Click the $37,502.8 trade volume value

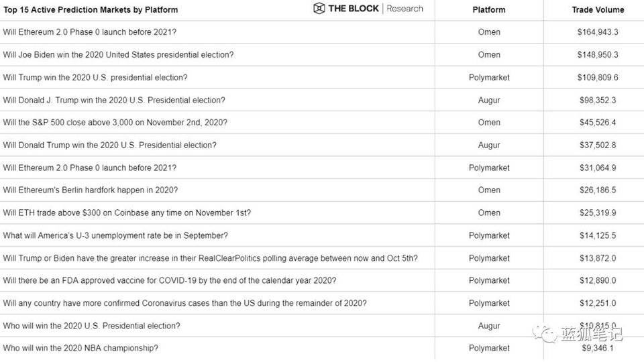point(597,145)
